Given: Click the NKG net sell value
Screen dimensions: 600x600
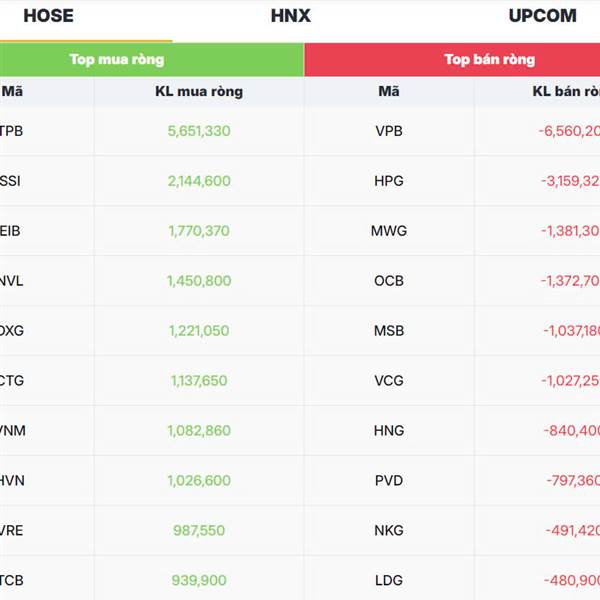Looking at the screenshot, I should 572,531.
